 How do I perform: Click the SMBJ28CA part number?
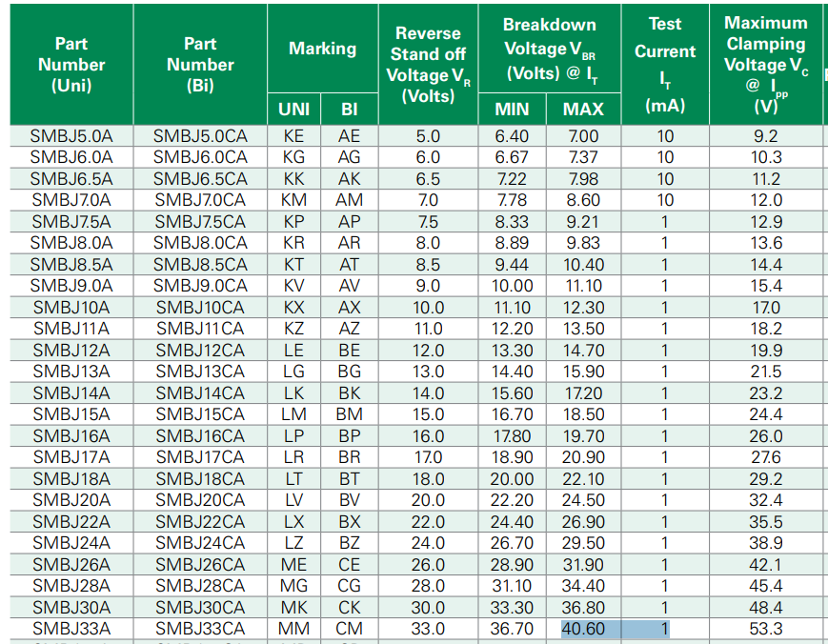[x=200, y=585]
